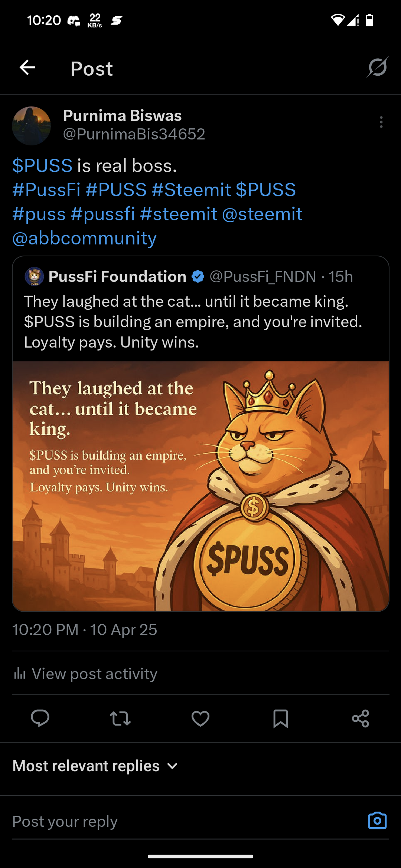The height and width of the screenshot is (868, 401).
Task: Bookmark this post
Action: coord(280,718)
